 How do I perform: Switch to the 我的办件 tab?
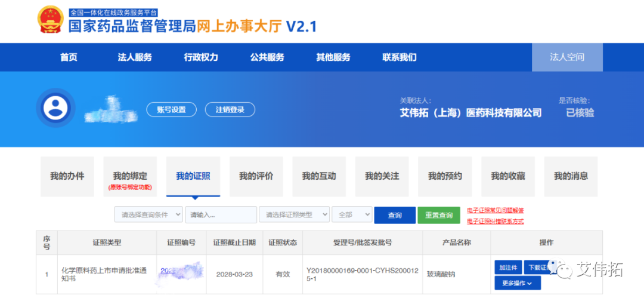pos(67,176)
